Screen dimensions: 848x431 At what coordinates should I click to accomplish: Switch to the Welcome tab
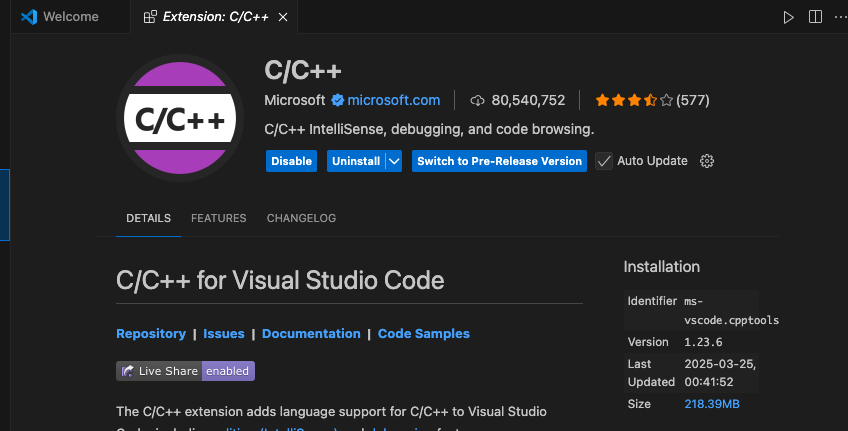click(70, 17)
